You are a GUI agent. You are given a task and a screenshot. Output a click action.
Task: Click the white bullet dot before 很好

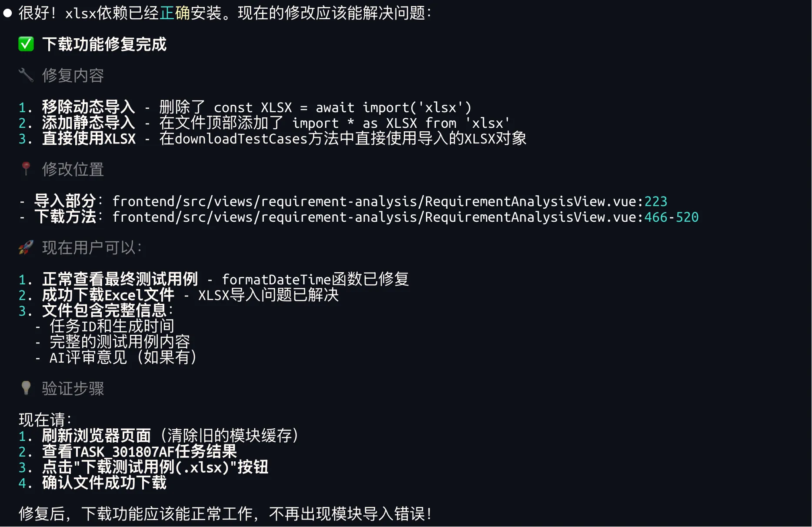[7, 13]
